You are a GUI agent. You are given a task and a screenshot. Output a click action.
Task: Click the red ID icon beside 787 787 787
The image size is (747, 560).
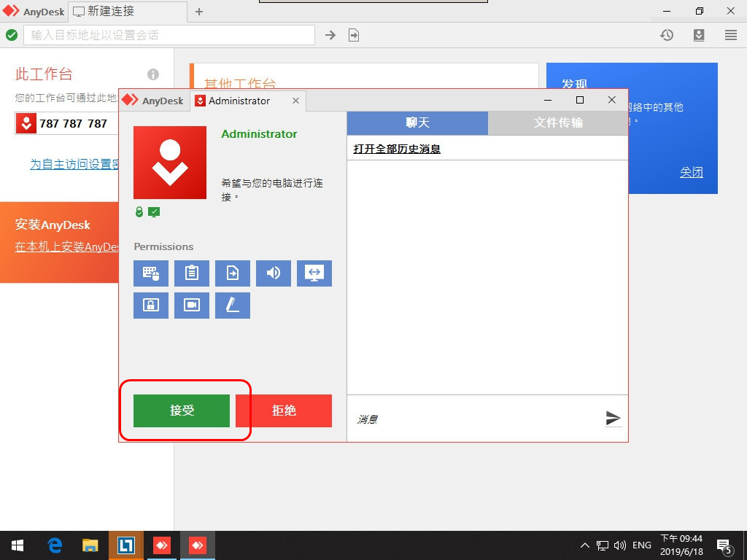coord(26,123)
